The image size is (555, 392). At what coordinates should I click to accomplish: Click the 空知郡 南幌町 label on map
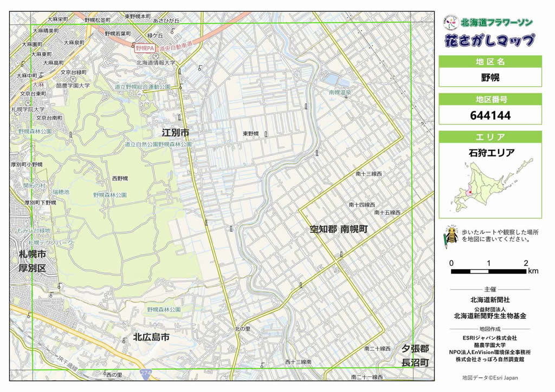coord(338,230)
